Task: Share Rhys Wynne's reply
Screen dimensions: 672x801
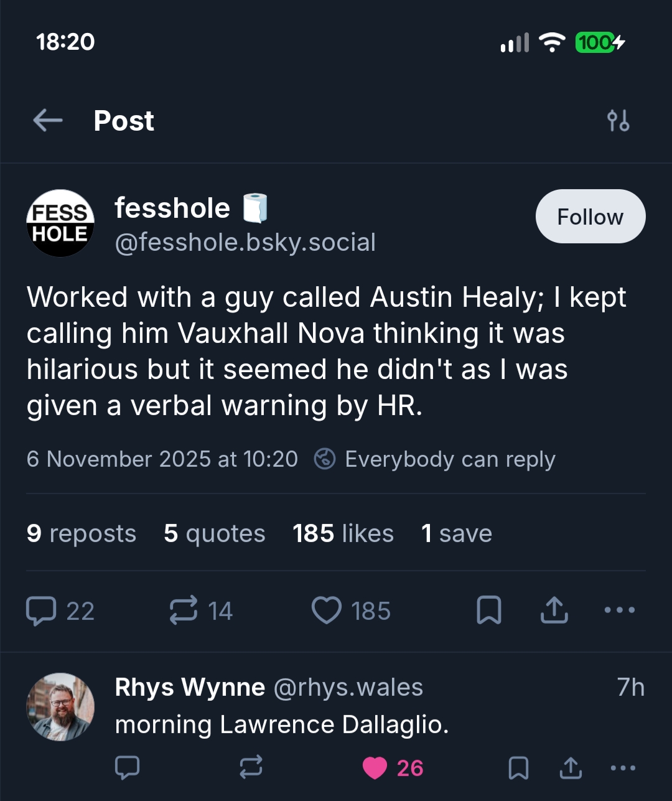Action: click(570, 768)
